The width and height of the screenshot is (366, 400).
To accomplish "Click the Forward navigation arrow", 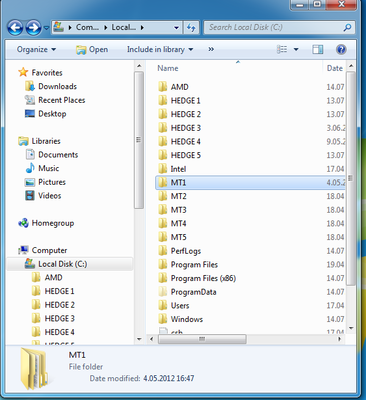I will (x=34, y=28).
